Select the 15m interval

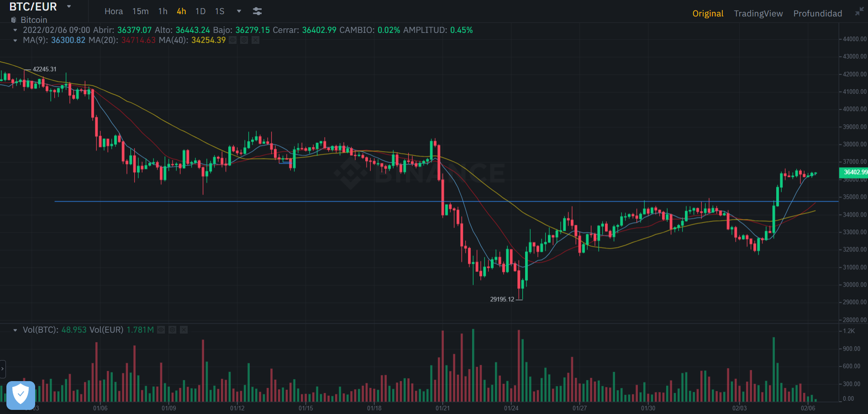140,11
